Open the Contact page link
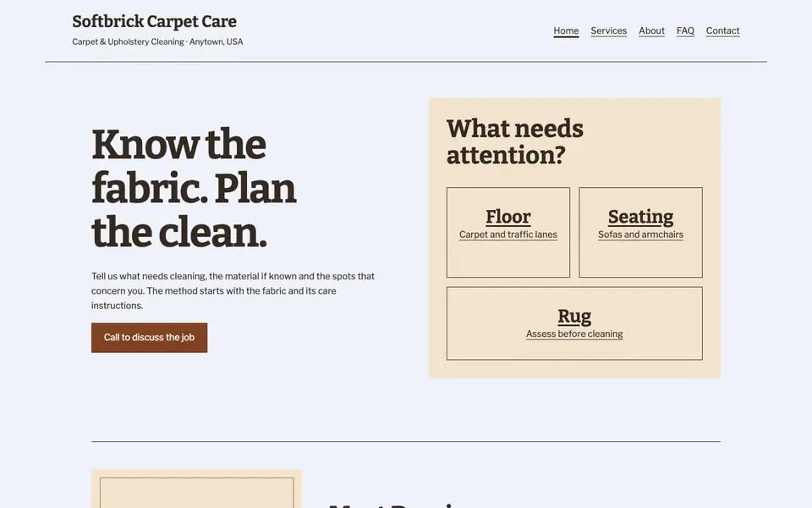 click(722, 30)
